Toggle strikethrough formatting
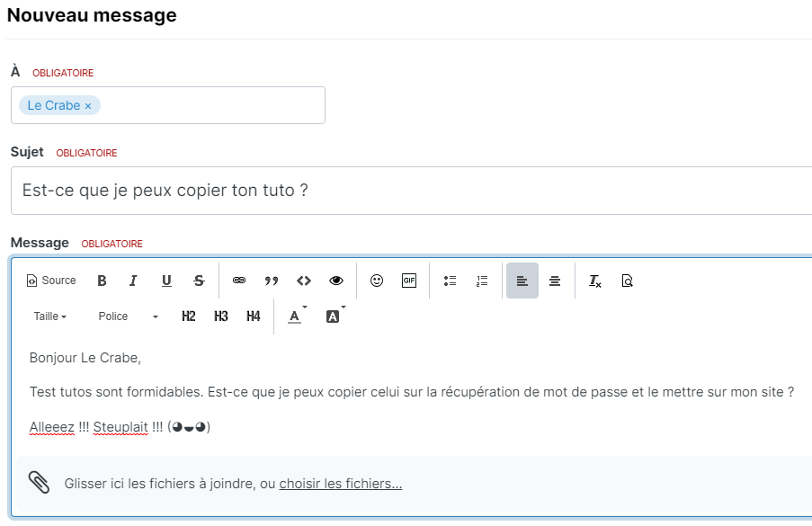812x526 pixels. click(199, 281)
